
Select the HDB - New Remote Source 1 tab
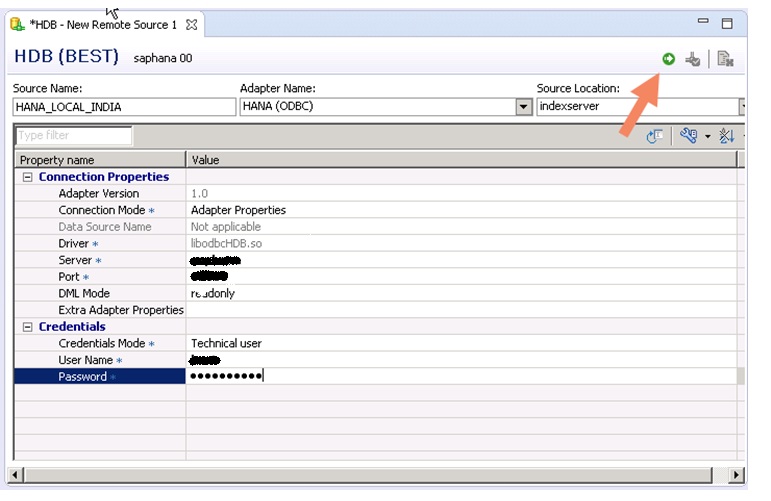click(x=103, y=25)
